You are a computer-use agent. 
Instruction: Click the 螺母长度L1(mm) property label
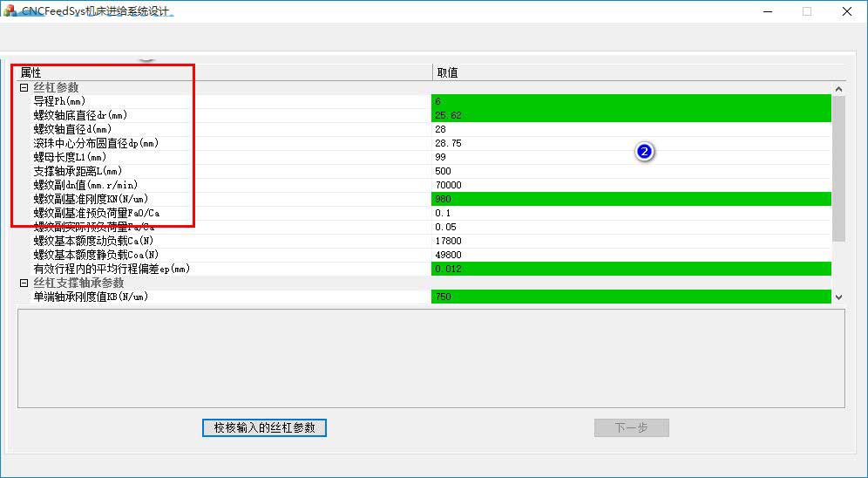(70, 157)
